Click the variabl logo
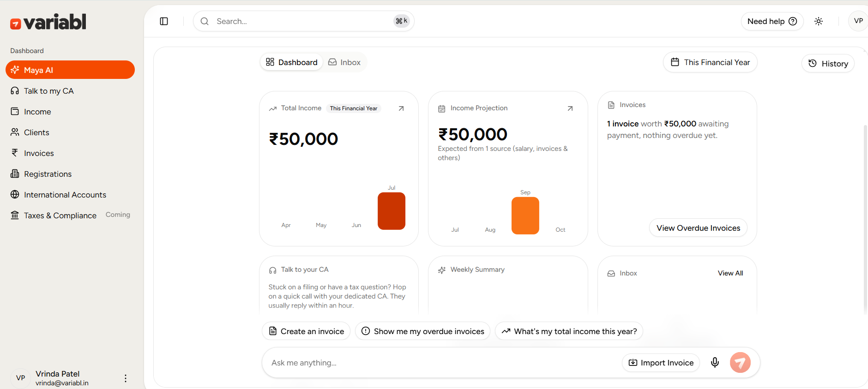The height and width of the screenshot is (389, 868). pos(48,22)
